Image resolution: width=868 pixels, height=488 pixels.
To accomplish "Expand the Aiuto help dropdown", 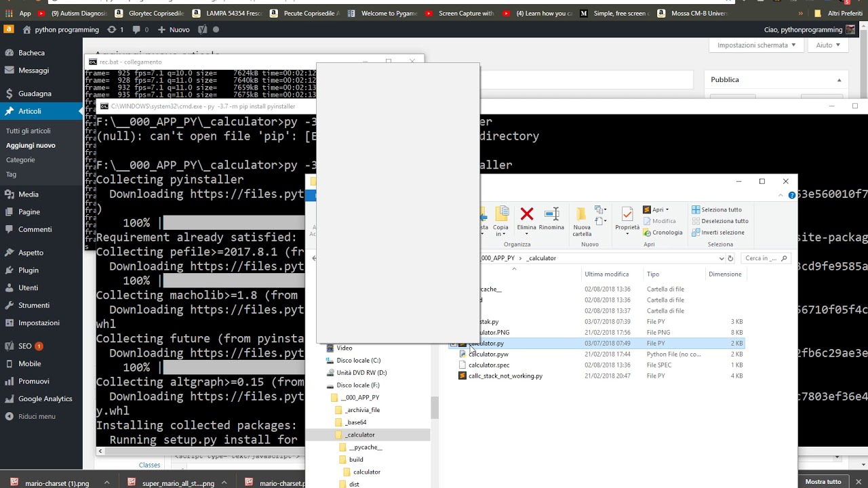I will (x=827, y=45).
